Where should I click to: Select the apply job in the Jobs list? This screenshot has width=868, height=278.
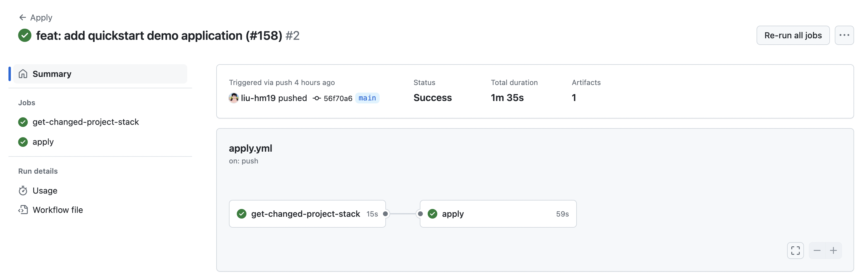43,142
